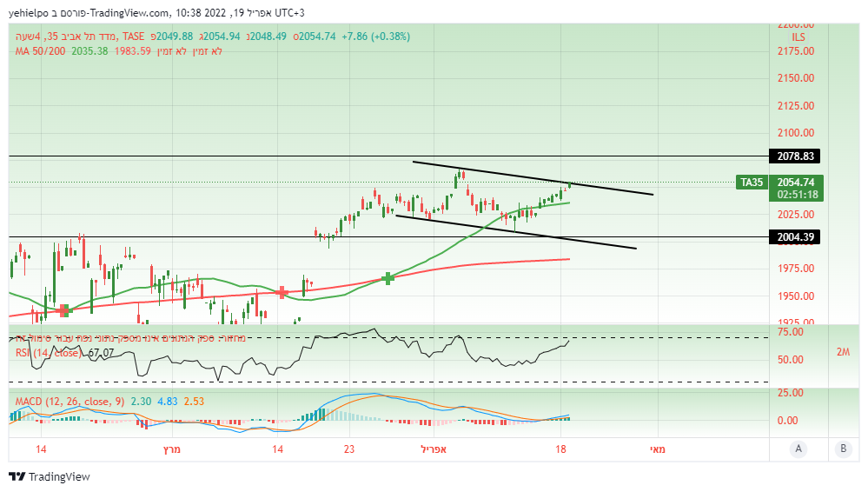The image size is (868, 492).
Task: Toggle the B scale button
Action: coord(844,449)
